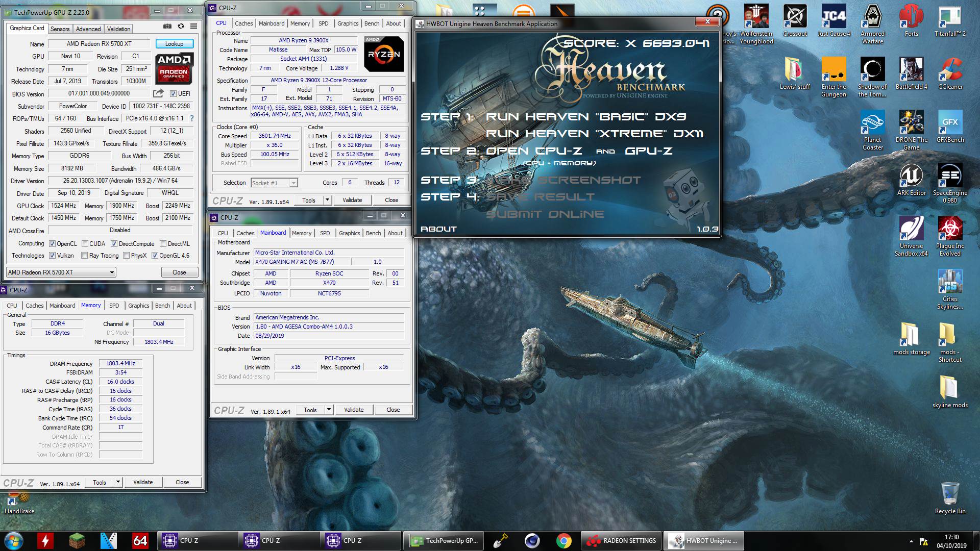Expand Tools arrow in CPU-Z CPU window

click(x=327, y=200)
